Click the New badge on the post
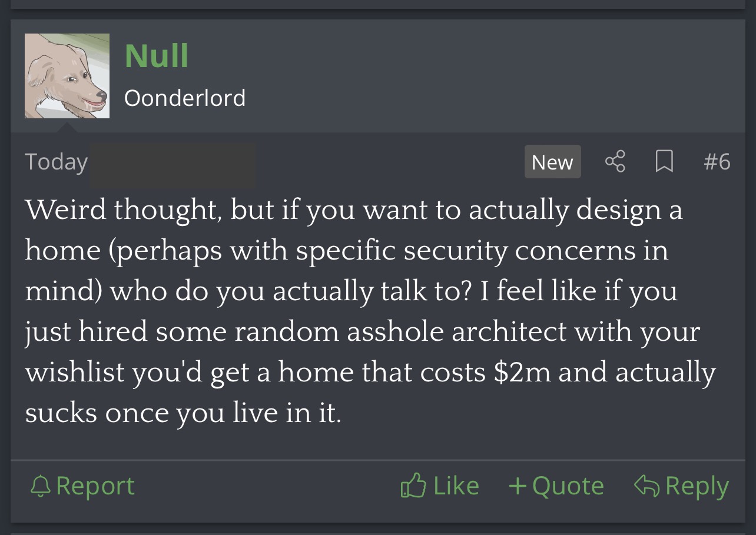The height and width of the screenshot is (535, 756). 552,162
